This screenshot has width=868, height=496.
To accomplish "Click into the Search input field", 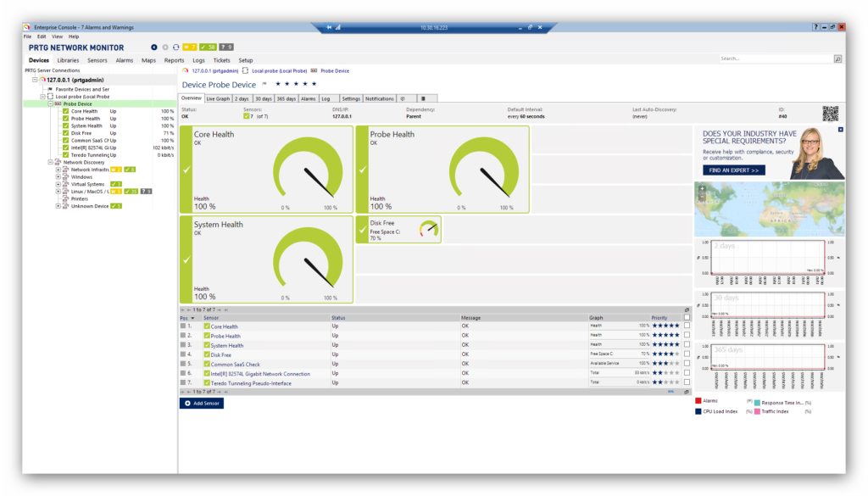I will (775, 59).
